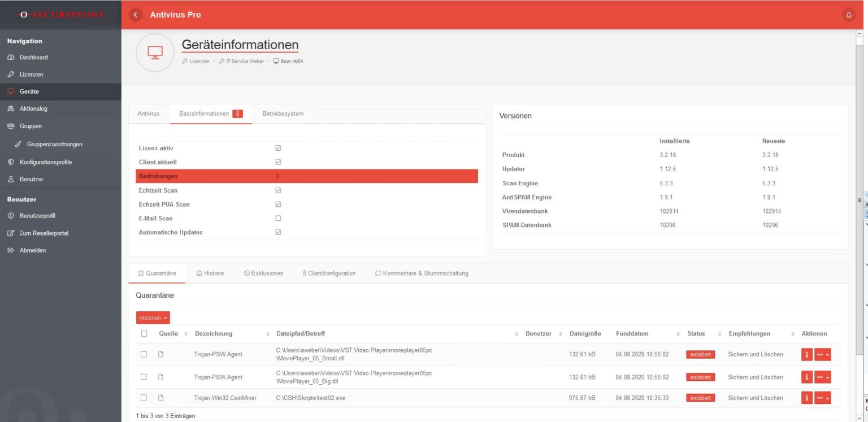This screenshot has height=422, width=868.
Task: Select the first quarantine row checkbox
Action: [144, 354]
